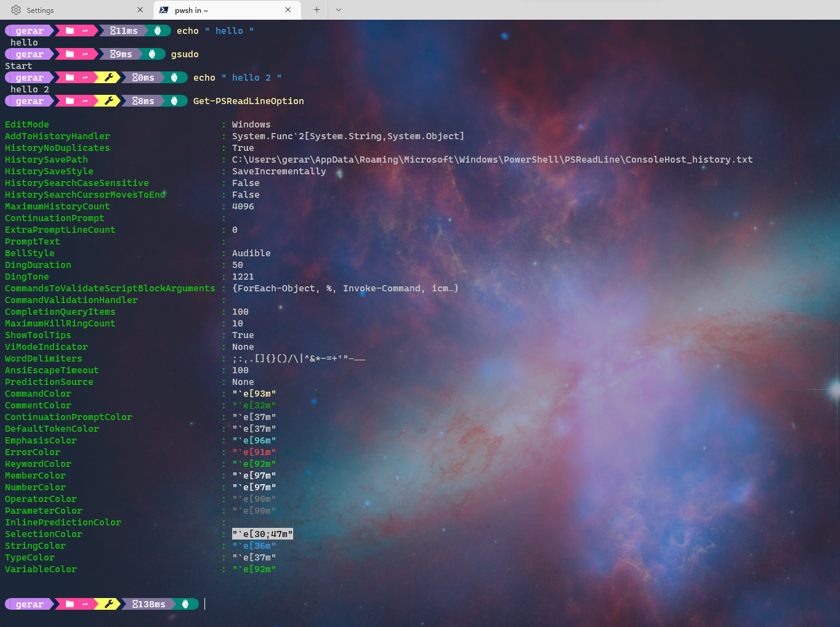This screenshot has height=627, width=840.
Task: Click the yellow CommandColor escape code value
Action: point(254,393)
